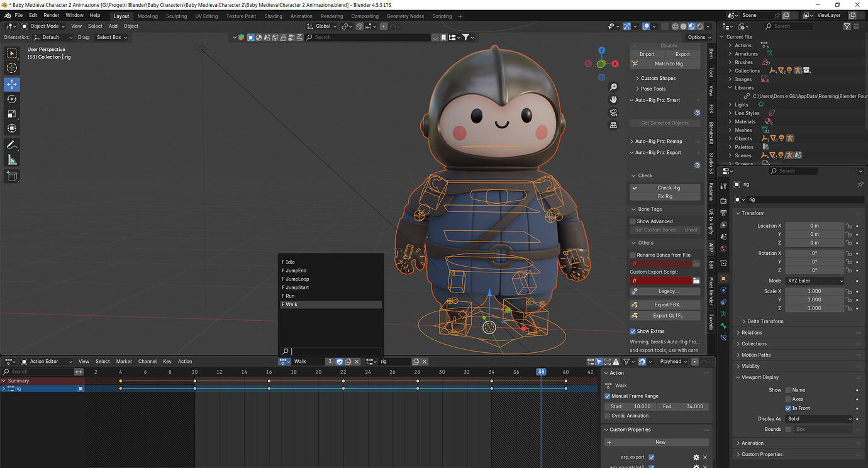
Task: Click the viewport zoom magnifier icon
Action: click(613, 87)
